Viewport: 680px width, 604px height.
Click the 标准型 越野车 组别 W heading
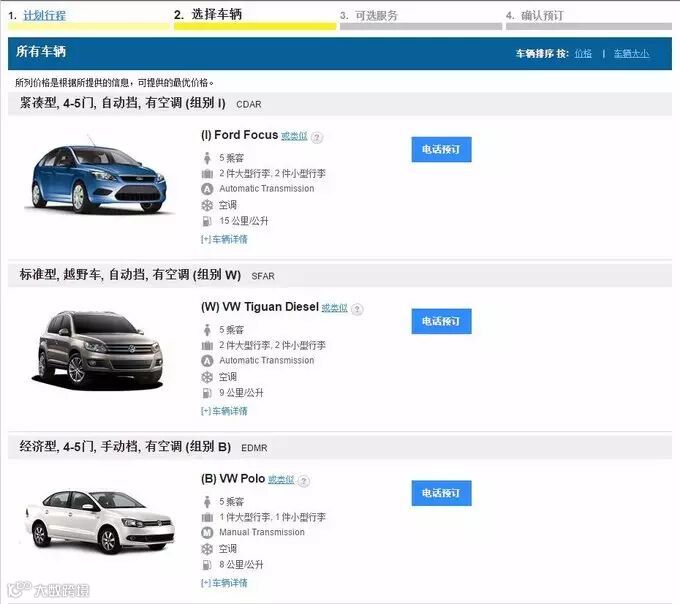[130, 275]
